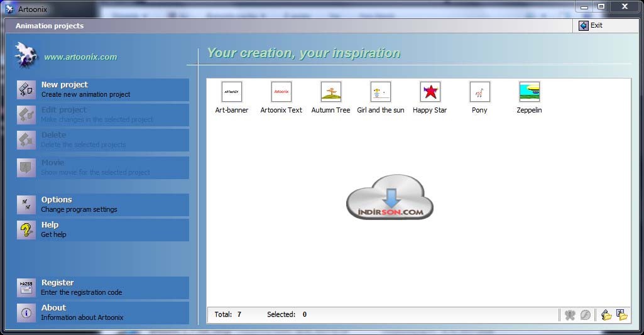This screenshot has height=335, width=644.
Task: Minimize the Artoonix window
Action: coord(584,6)
